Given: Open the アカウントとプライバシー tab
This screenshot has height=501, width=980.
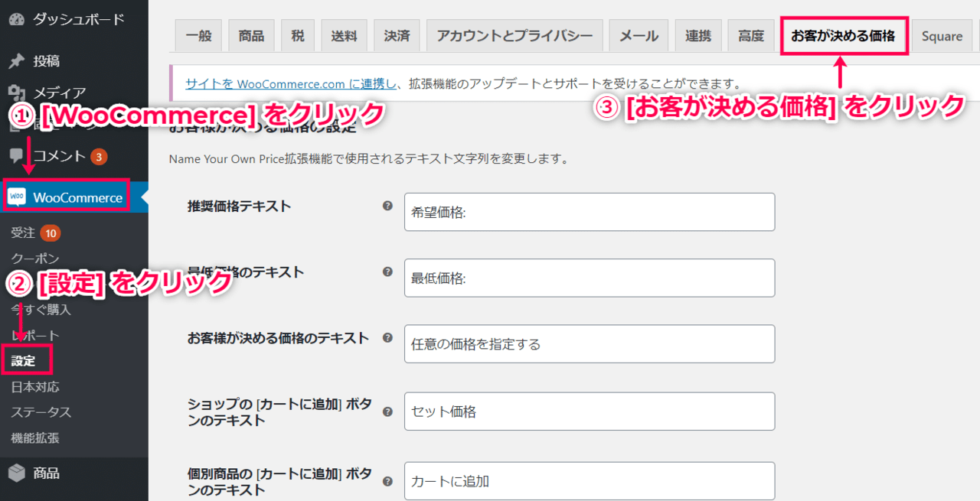Looking at the screenshot, I should point(514,36).
